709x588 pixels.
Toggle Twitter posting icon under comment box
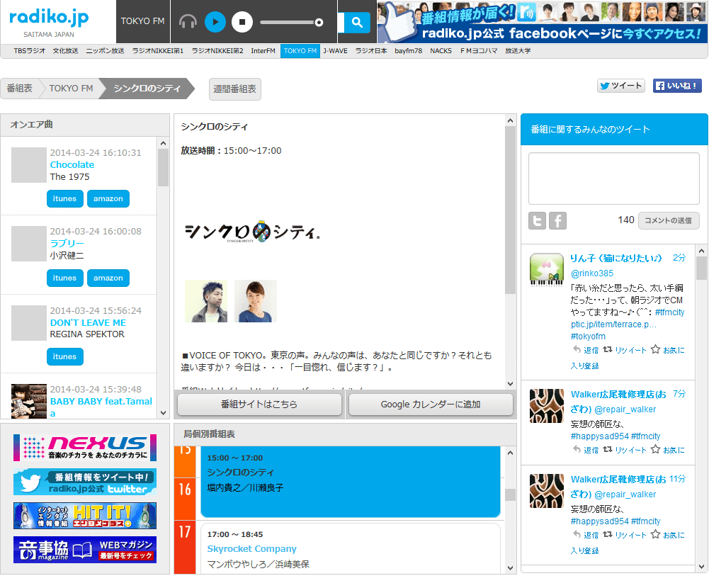pos(537,221)
